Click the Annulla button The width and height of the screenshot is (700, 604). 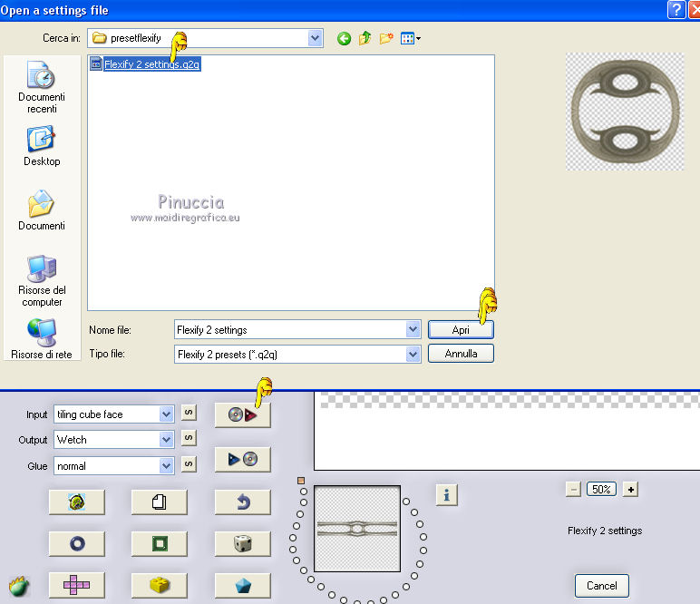click(461, 354)
